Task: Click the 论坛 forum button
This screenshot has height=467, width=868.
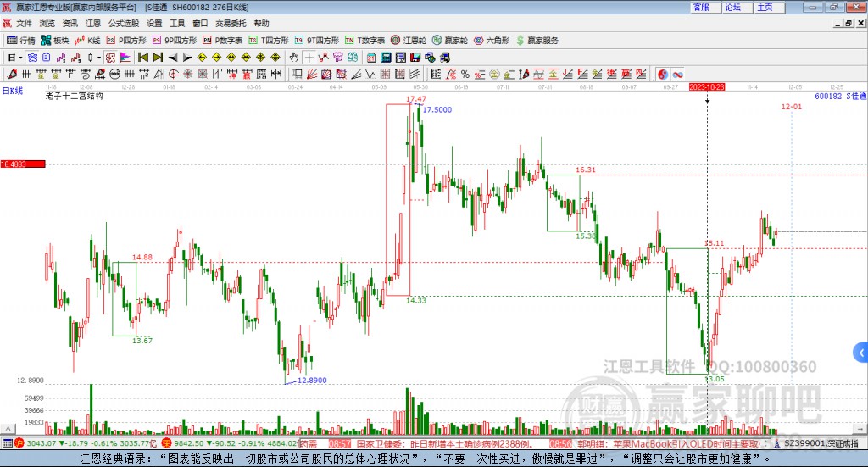Action: point(737,7)
